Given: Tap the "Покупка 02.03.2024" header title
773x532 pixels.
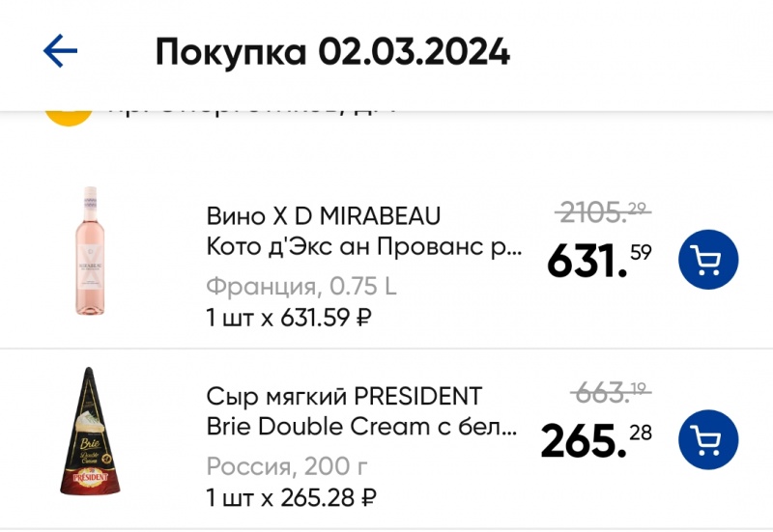Looking at the screenshot, I should [x=332, y=52].
